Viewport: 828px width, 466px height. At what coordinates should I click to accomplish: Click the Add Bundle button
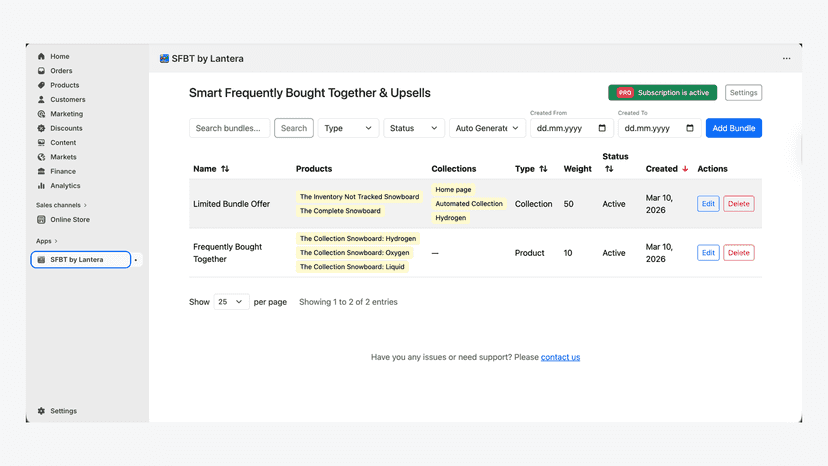coord(733,128)
